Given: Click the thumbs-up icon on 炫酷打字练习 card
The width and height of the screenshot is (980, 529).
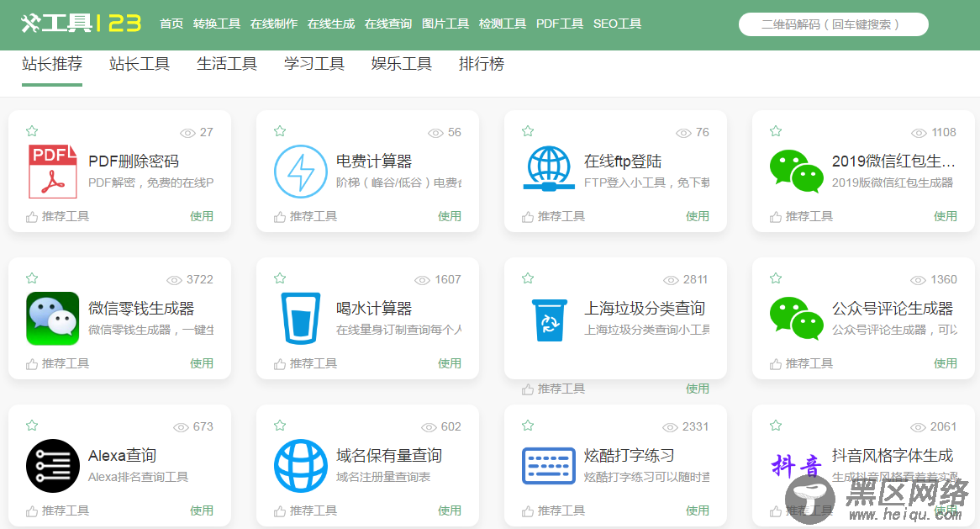Looking at the screenshot, I should (x=528, y=511).
